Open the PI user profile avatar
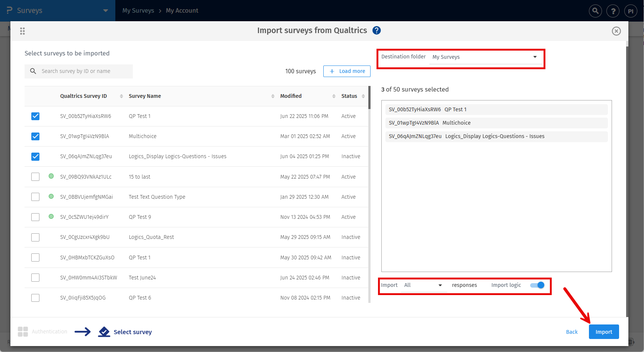This screenshot has width=644, height=352. click(x=631, y=11)
